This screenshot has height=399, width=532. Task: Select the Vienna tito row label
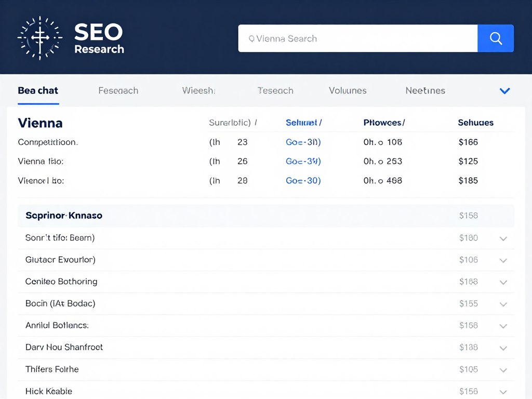point(41,161)
